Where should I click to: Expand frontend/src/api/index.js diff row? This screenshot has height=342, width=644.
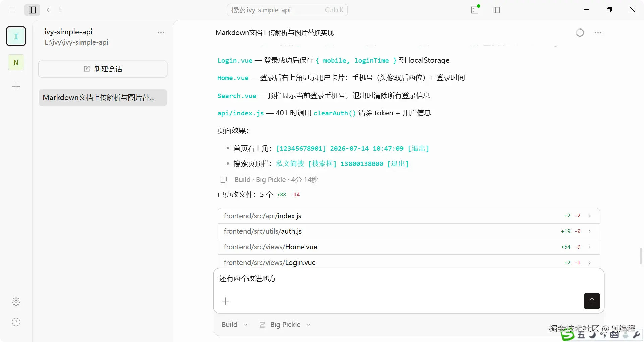coord(409,216)
